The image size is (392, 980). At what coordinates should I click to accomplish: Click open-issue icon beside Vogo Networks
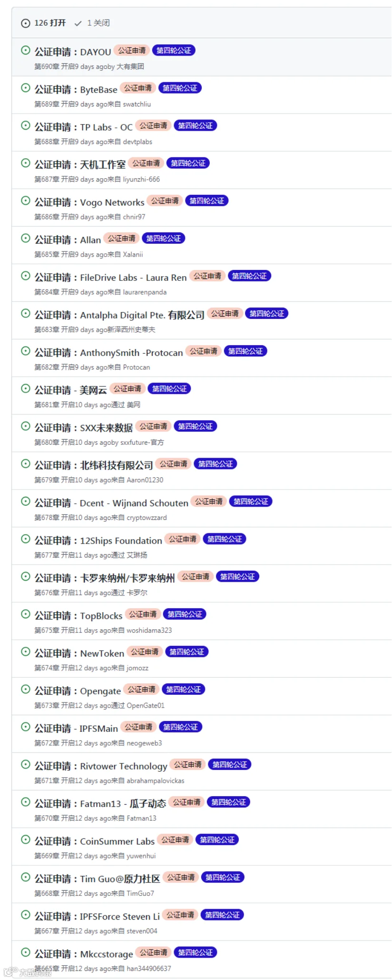click(26, 200)
